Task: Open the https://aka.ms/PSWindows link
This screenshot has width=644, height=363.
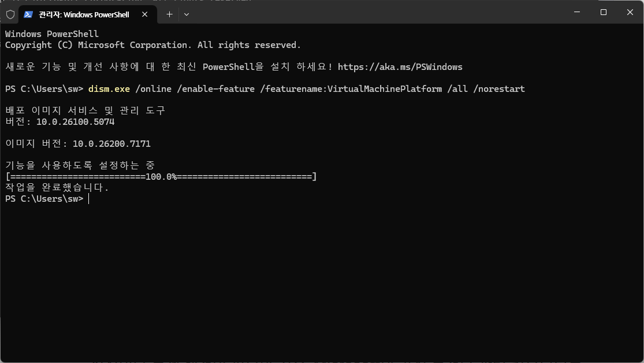Action: [400, 67]
